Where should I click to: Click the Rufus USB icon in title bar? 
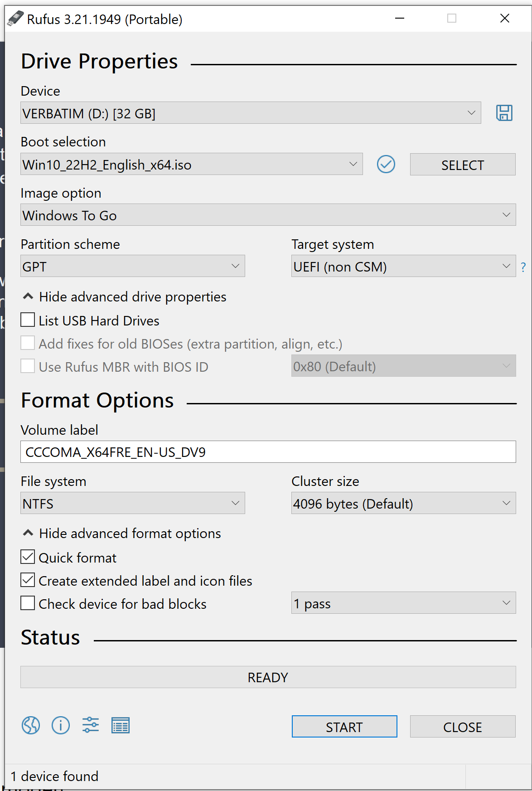point(15,19)
